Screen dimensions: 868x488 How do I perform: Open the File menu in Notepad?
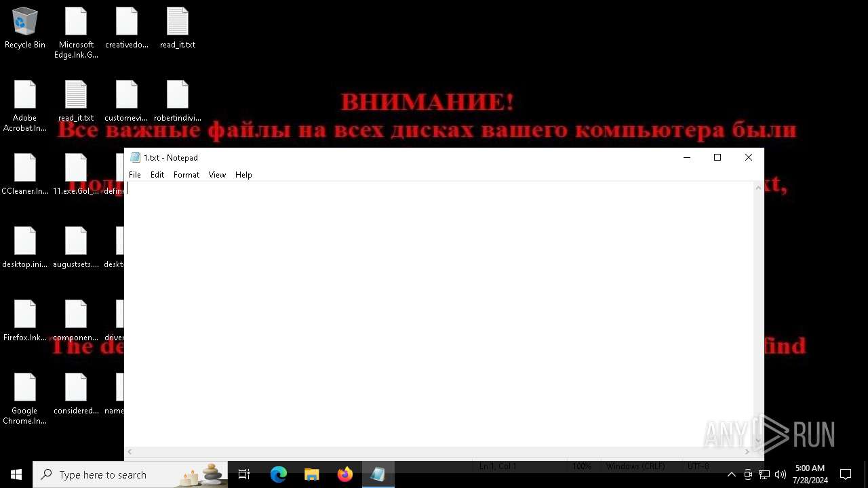[135, 175]
